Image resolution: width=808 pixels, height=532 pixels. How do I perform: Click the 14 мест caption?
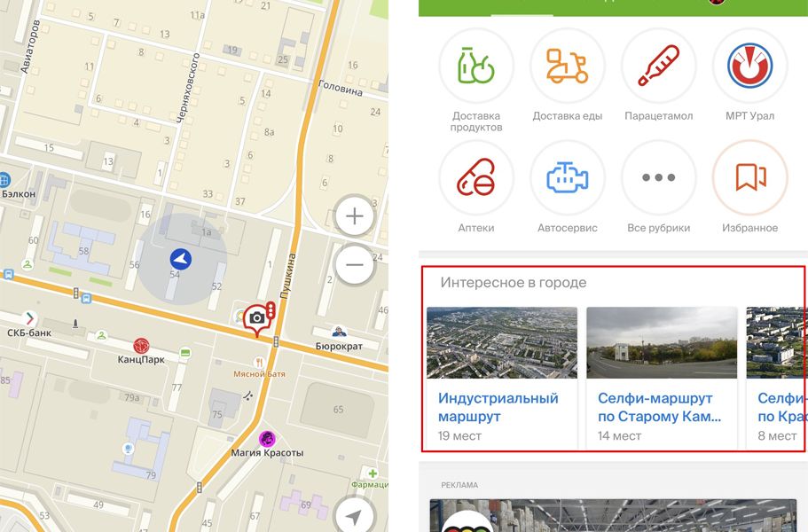[619, 436]
